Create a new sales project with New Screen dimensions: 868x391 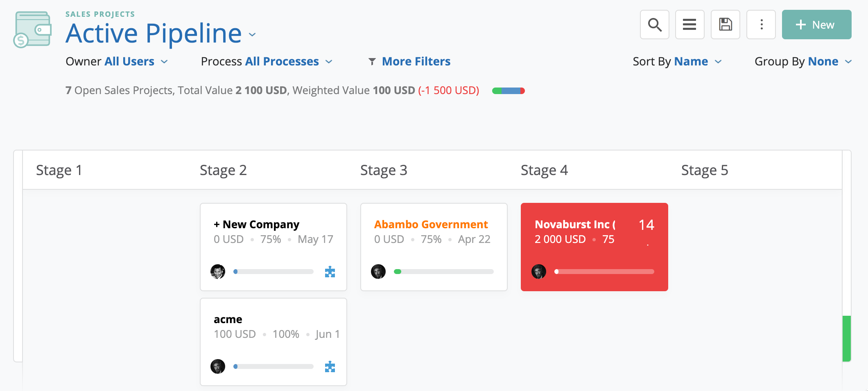tap(816, 25)
